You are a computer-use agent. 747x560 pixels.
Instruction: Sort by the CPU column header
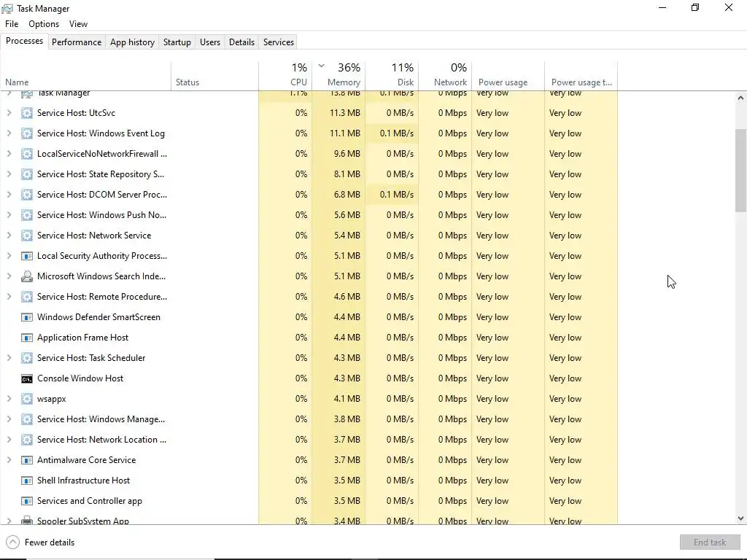point(285,76)
